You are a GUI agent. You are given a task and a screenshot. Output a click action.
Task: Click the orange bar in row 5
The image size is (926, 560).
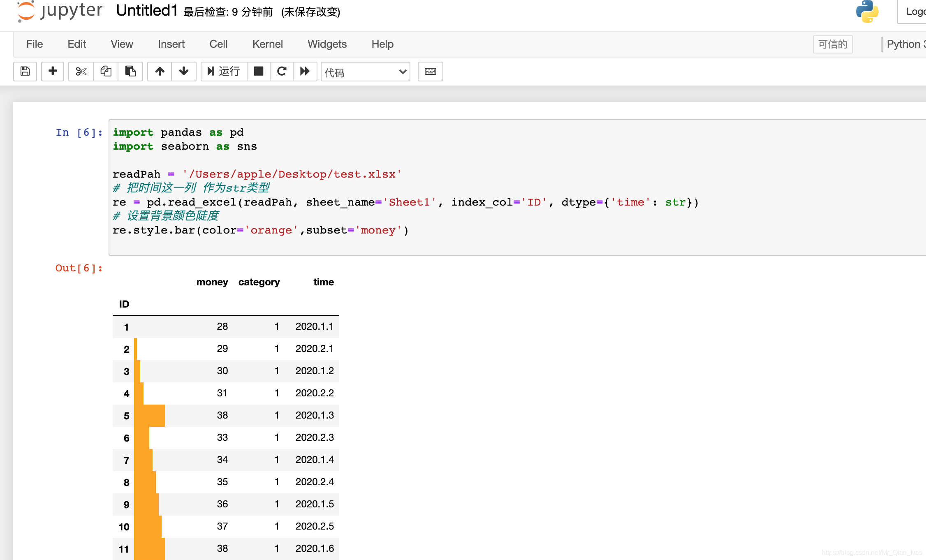coord(150,415)
